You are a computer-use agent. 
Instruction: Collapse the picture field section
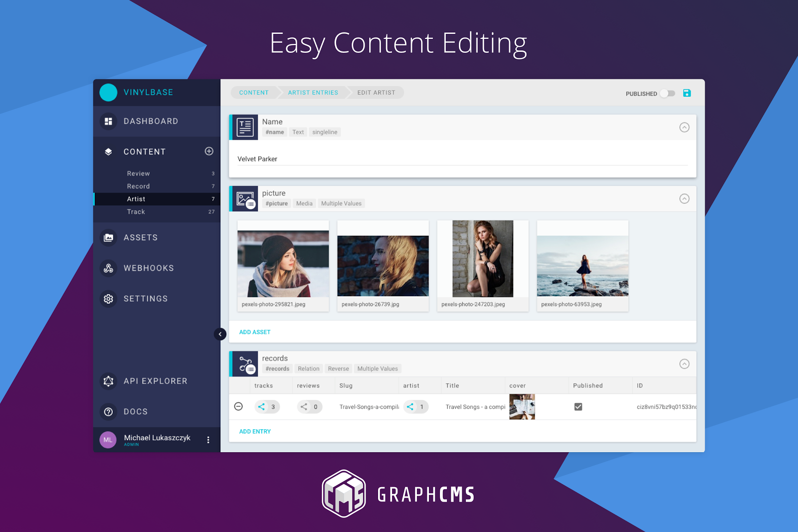pos(684,198)
